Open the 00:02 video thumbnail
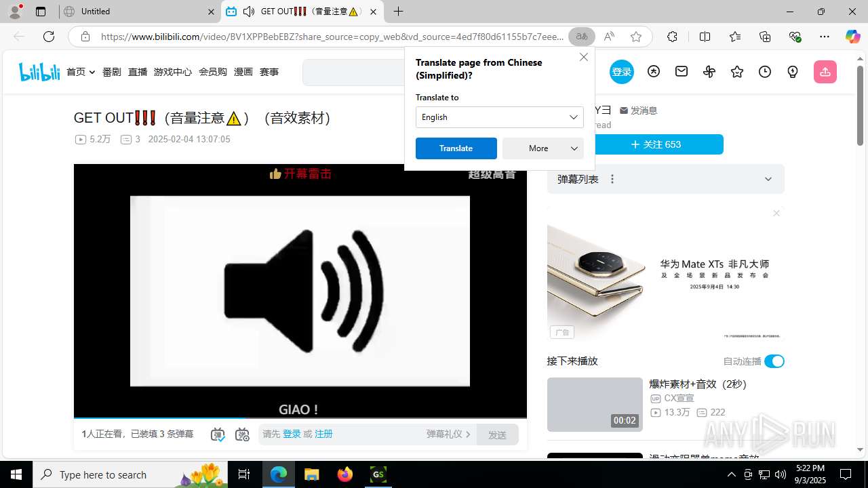The image size is (868, 488). [595, 405]
